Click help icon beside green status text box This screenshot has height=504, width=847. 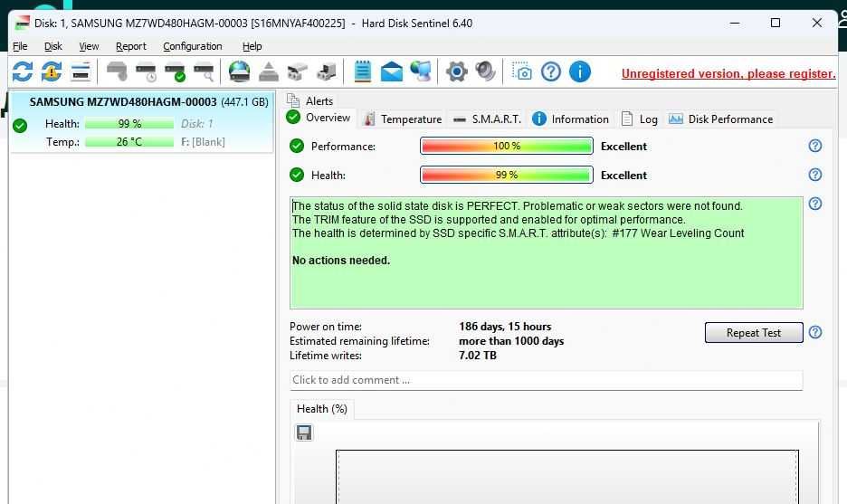[x=815, y=204]
